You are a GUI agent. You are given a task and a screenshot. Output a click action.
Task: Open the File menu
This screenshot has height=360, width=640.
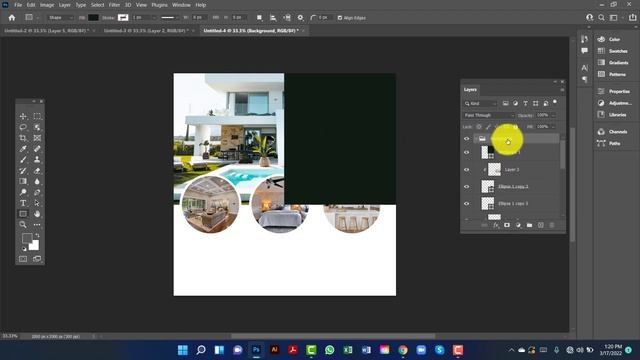[x=18, y=5]
